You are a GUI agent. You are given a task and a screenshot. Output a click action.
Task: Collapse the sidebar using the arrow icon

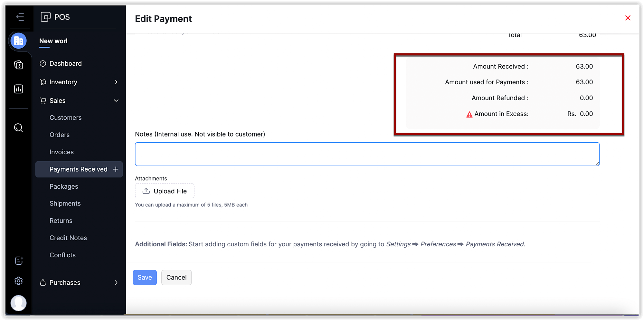[x=20, y=17]
